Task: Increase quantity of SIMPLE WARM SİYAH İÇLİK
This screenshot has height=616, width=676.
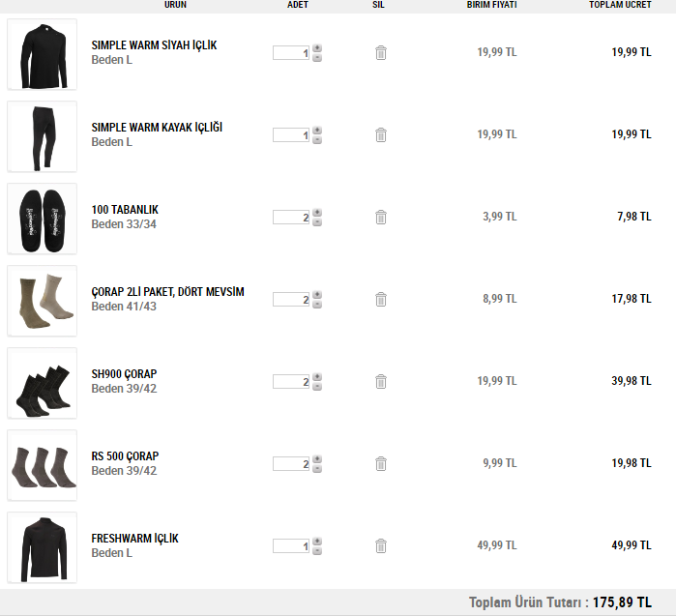Action: (317, 48)
